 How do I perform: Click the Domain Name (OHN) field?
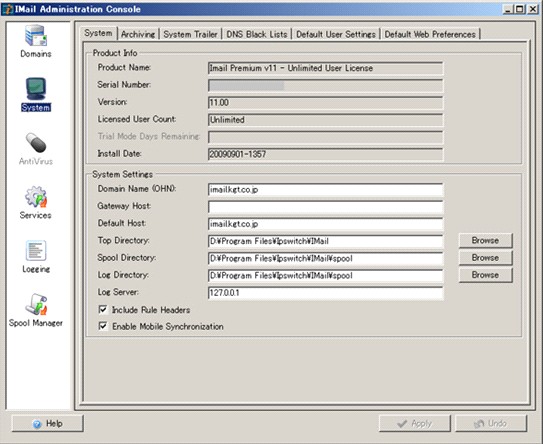[x=326, y=189]
